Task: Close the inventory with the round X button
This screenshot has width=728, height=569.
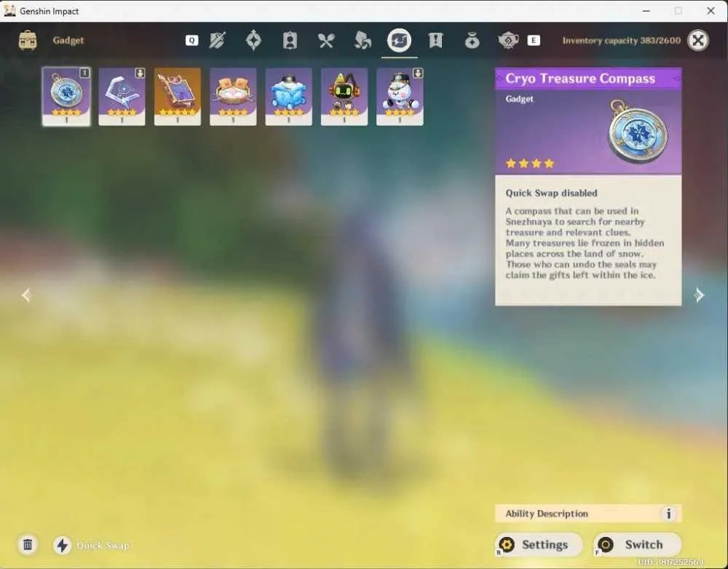Action: click(698, 40)
